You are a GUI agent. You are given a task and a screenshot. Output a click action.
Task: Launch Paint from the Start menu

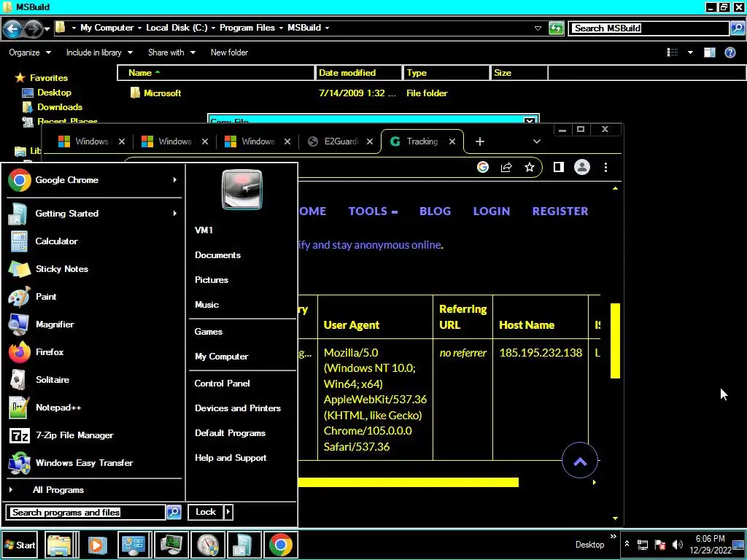click(x=93, y=297)
